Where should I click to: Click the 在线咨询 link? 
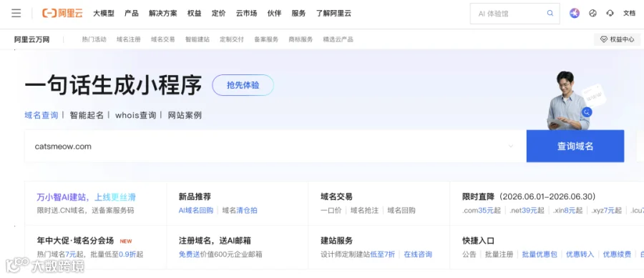[x=418, y=254]
